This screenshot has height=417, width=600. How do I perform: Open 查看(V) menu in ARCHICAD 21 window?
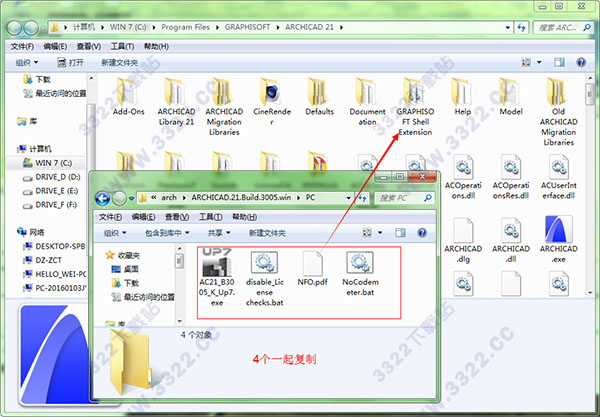tap(89, 47)
